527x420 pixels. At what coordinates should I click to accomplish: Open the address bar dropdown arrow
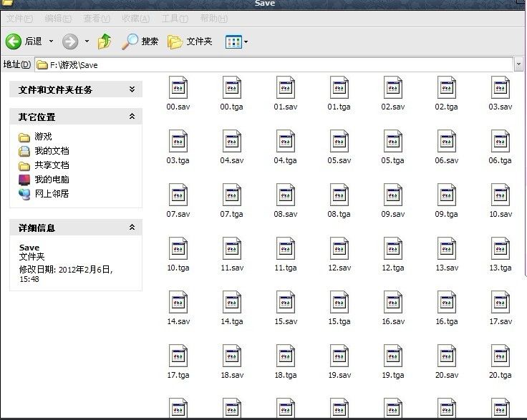(x=518, y=64)
